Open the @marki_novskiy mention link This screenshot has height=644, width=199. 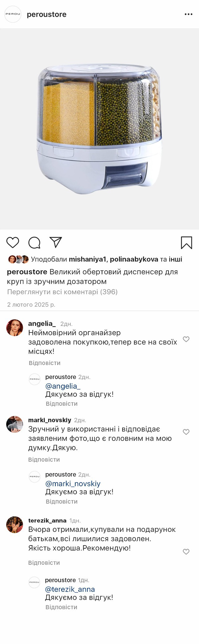(73, 483)
